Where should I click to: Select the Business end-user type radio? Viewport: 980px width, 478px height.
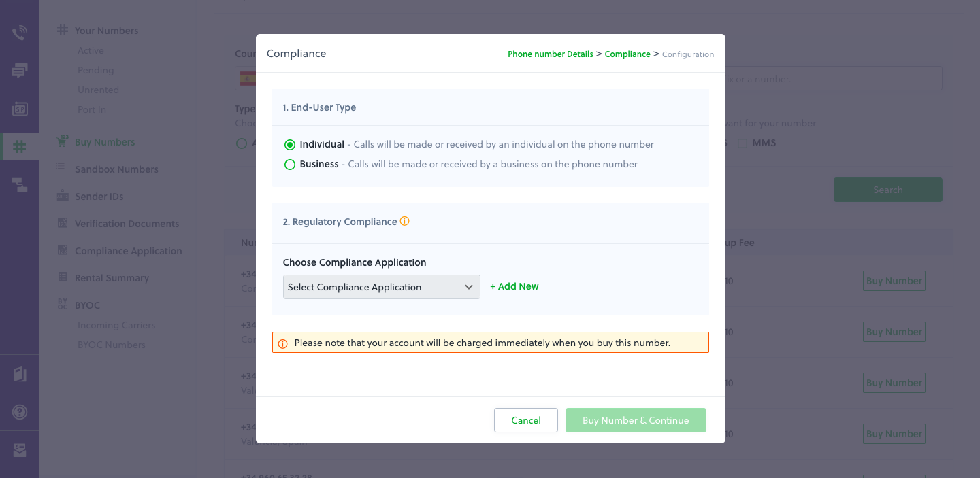click(x=290, y=165)
